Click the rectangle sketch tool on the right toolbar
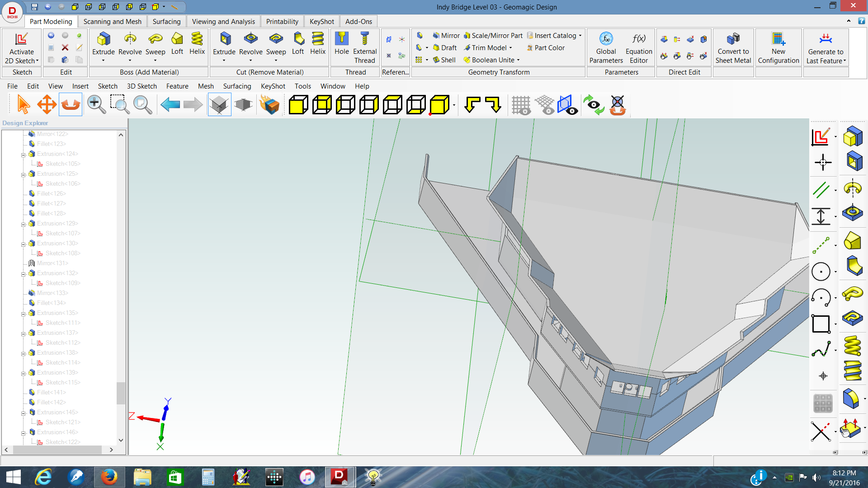The height and width of the screenshot is (488, 868). pos(821,324)
